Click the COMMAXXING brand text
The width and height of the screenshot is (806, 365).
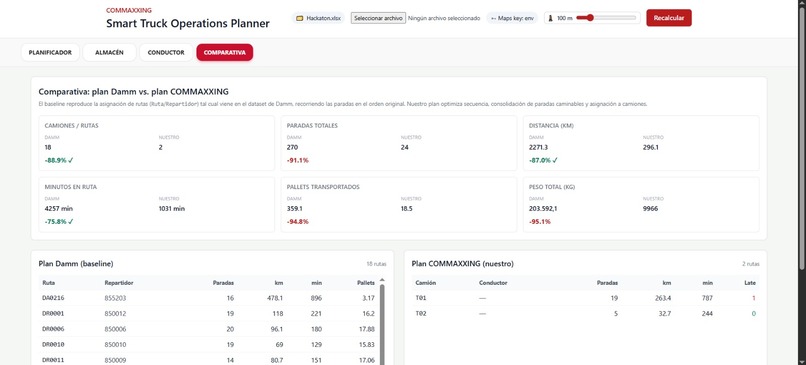tap(129, 10)
